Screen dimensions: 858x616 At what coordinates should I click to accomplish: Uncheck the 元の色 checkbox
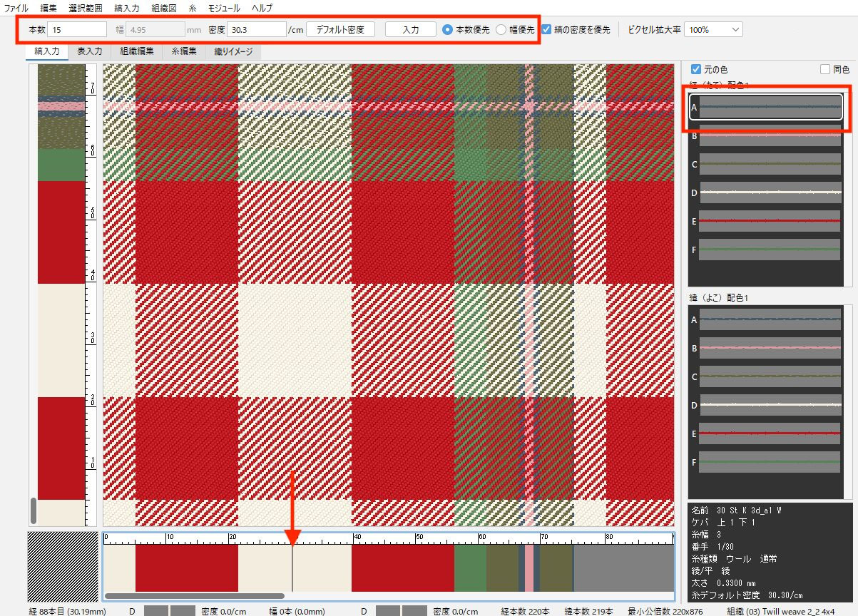pos(697,69)
